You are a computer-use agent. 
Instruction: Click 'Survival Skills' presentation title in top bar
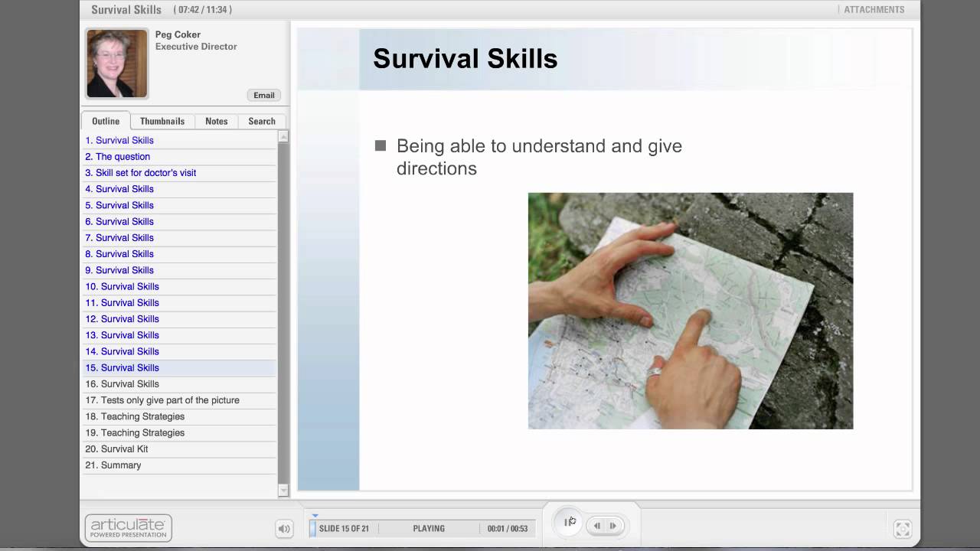tap(126, 10)
